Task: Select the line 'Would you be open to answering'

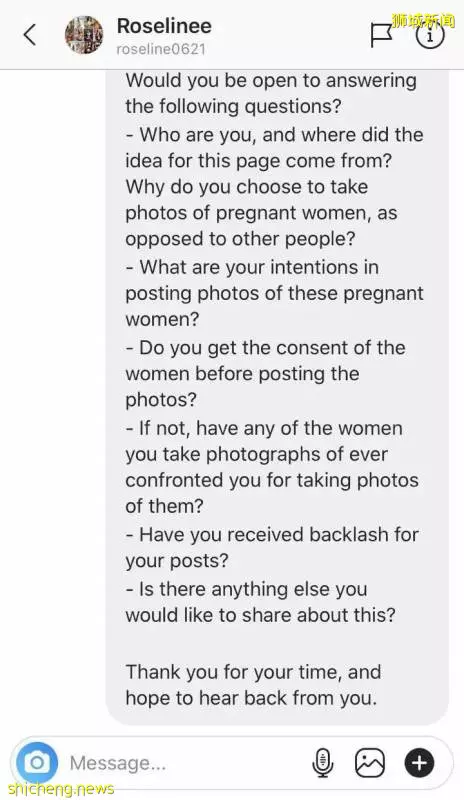Action: 271,81
